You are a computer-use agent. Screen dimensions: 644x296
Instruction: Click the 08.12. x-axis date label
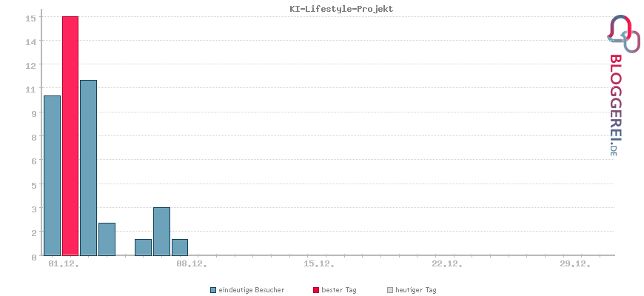(191, 263)
